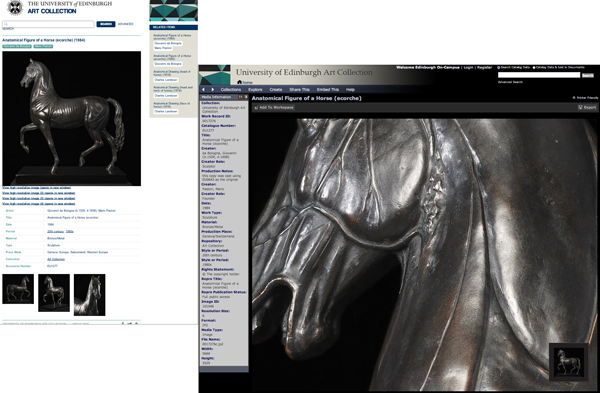
Task: Open related item Anatomical Drawing (face of horse)
Action: pyautogui.click(x=172, y=105)
